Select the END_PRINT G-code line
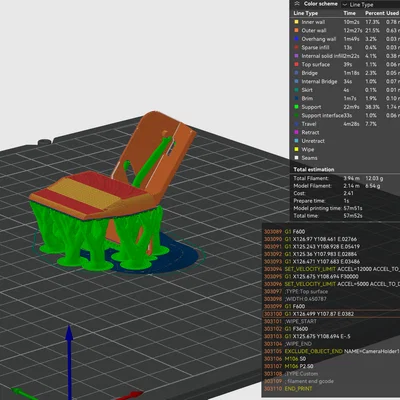Image resolution: width=400 pixels, height=400 pixels. [x=332, y=389]
